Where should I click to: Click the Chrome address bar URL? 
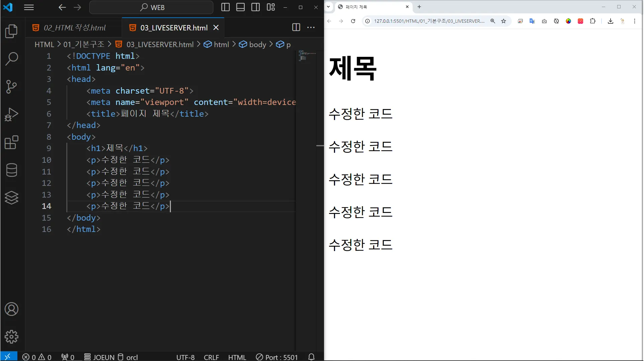point(429,21)
